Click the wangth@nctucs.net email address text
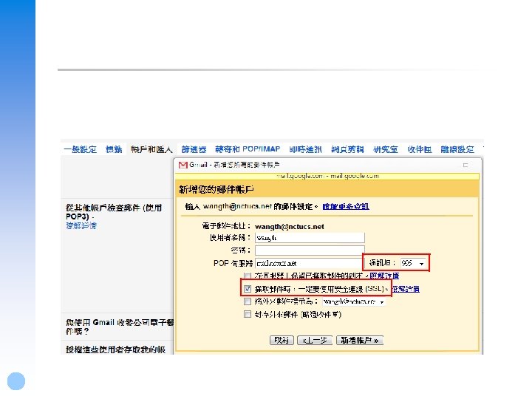532x399 pixels. coord(290,227)
